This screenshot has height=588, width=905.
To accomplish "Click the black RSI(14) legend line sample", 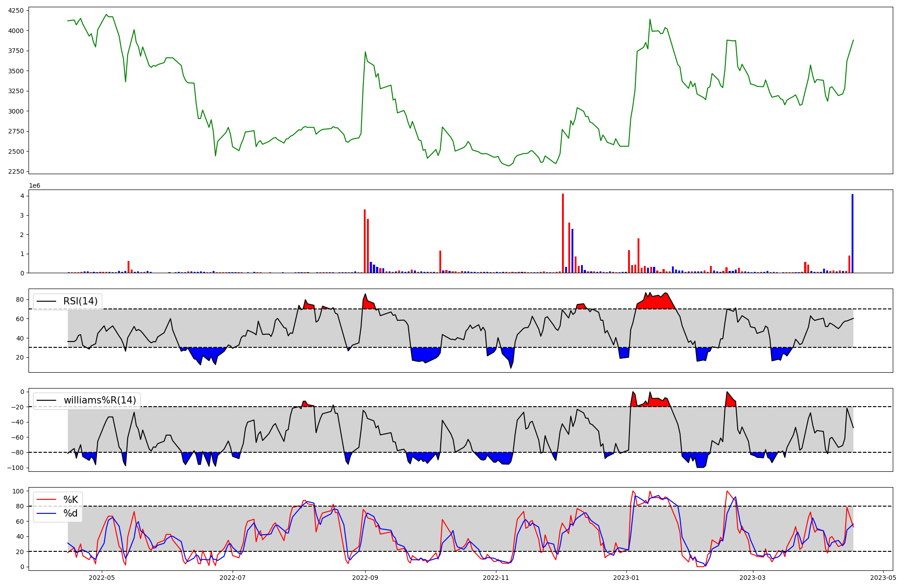I will [x=47, y=301].
